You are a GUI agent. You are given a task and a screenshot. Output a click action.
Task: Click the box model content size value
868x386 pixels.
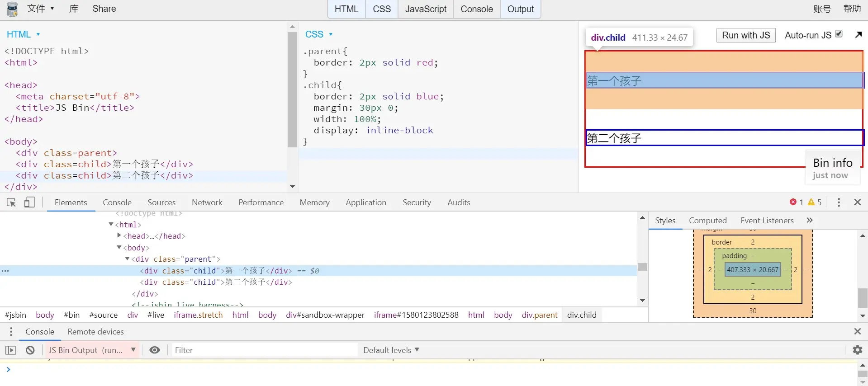[x=753, y=270]
